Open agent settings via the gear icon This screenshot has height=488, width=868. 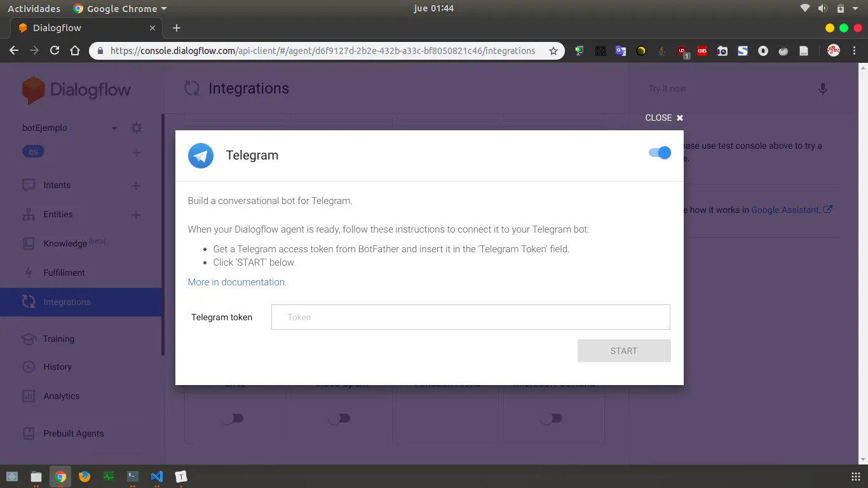tap(136, 127)
